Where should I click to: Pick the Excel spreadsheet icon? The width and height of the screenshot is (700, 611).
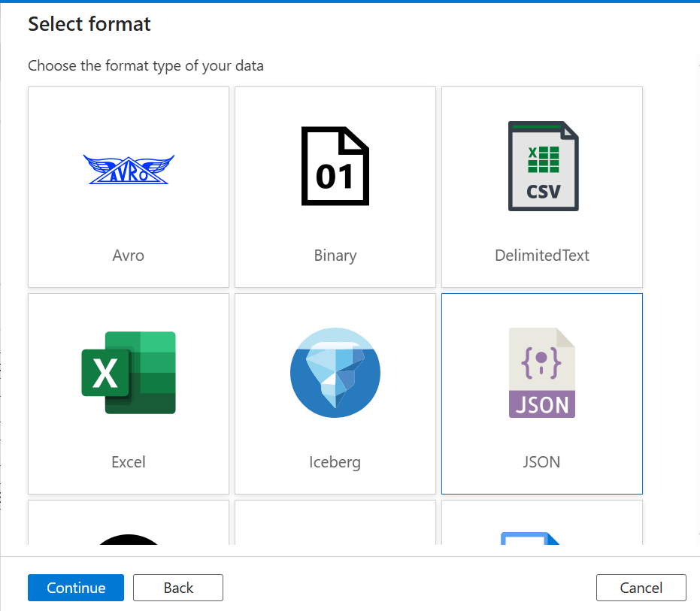coord(129,373)
